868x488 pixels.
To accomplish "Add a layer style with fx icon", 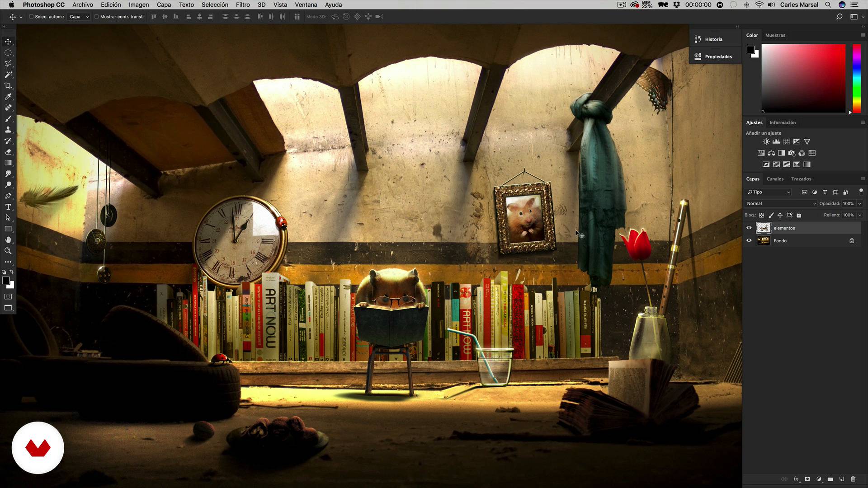I will 796,479.
